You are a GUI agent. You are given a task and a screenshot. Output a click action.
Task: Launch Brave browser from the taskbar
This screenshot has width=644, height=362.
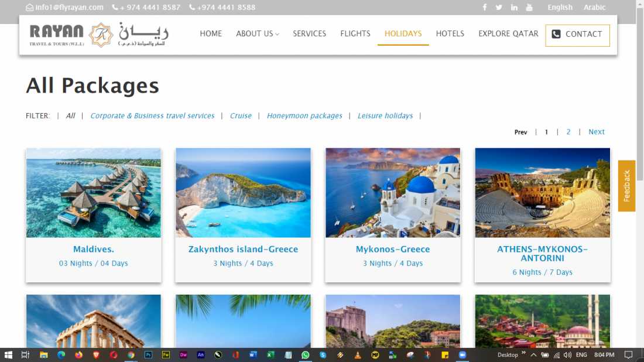[x=96, y=355]
